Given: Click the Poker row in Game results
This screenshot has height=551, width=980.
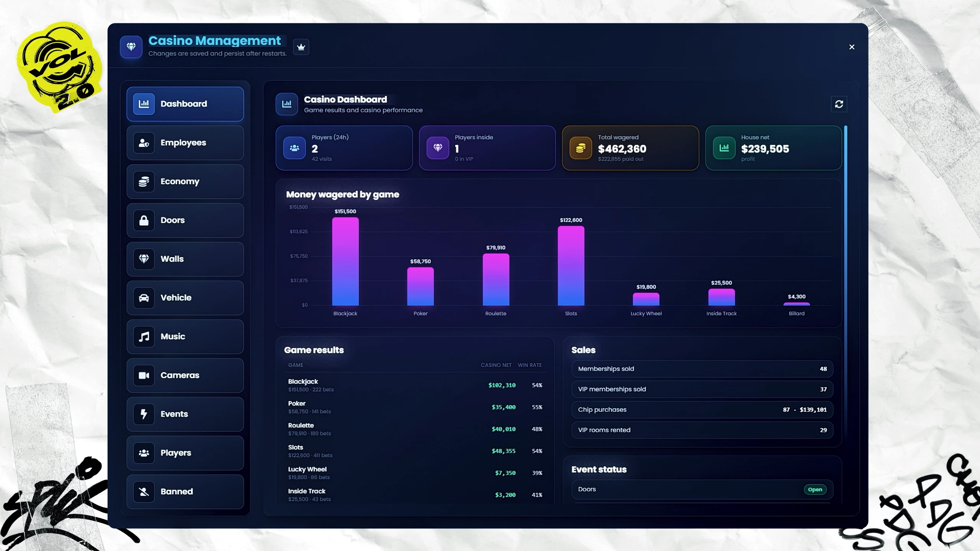Looking at the screenshot, I should point(415,407).
